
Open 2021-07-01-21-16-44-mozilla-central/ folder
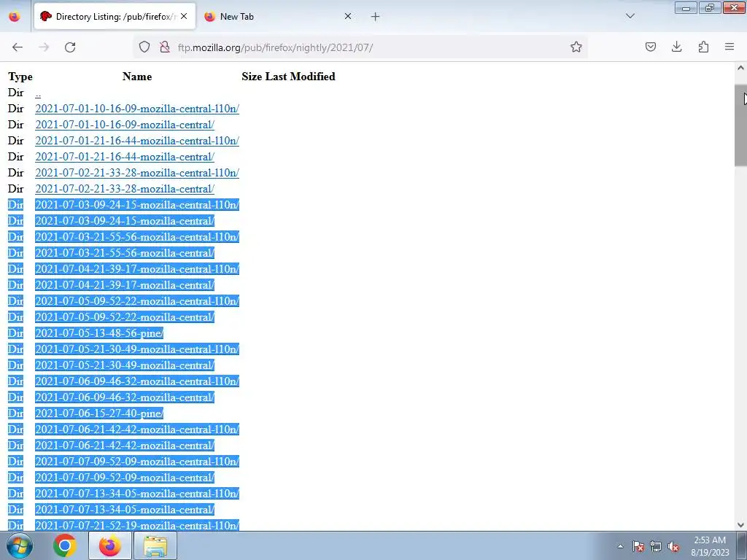click(124, 157)
